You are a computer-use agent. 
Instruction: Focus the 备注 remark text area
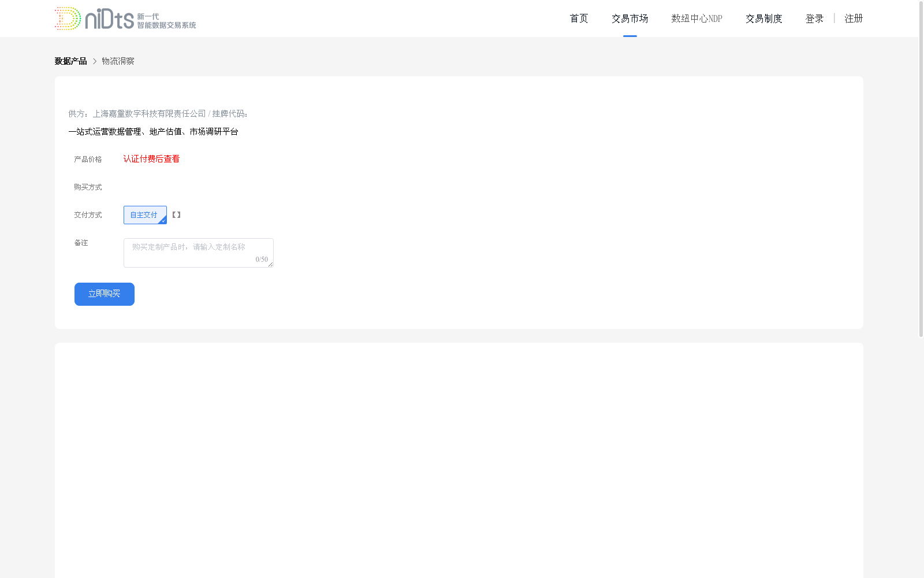click(199, 253)
